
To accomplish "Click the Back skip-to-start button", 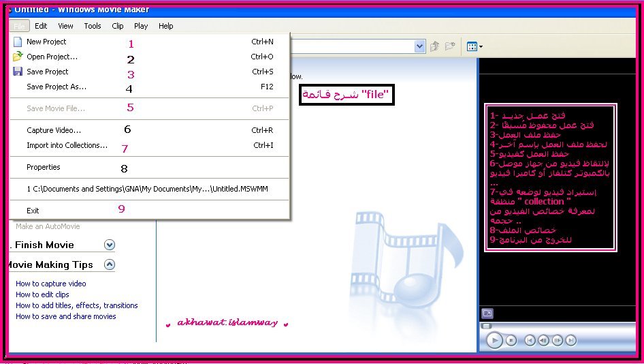I will point(530,341).
